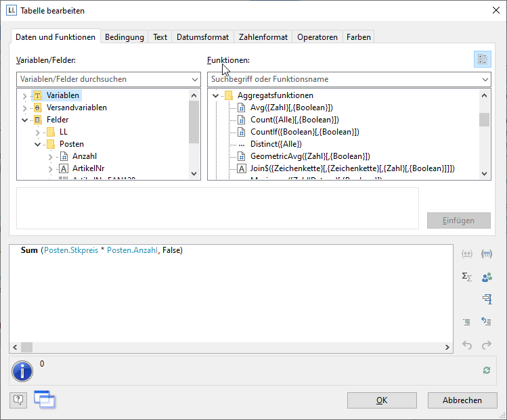Screen dimensions: 507x420
Task: Click the indent icon with blue return arrow
Action: click(486, 322)
